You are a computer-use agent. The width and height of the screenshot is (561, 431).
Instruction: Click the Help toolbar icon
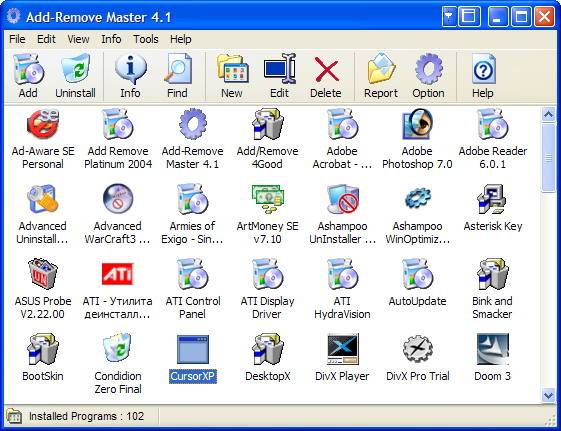click(483, 68)
